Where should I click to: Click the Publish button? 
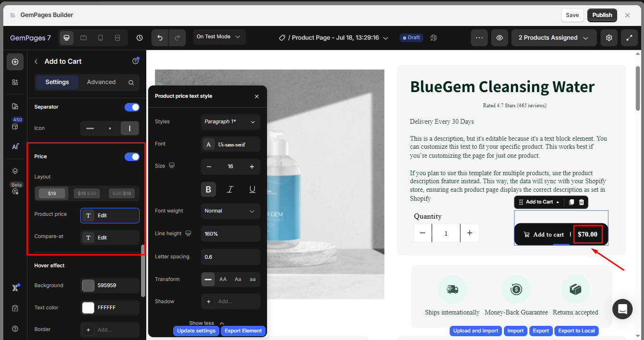tap(602, 15)
